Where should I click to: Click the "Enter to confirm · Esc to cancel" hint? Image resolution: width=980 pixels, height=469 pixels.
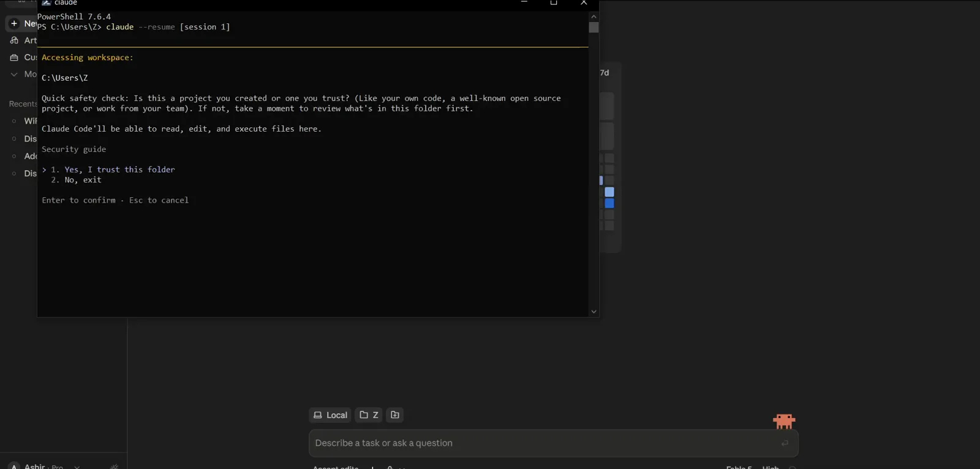click(115, 200)
